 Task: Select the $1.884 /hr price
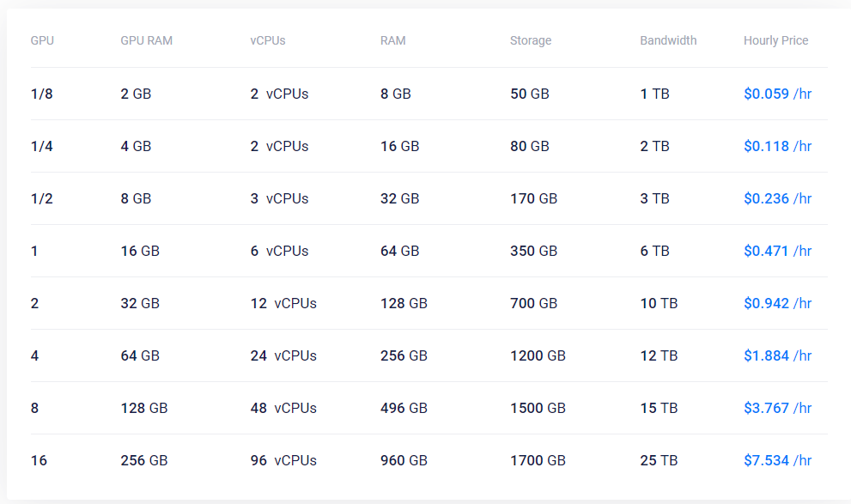pyautogui.click(x=777, y=356)
